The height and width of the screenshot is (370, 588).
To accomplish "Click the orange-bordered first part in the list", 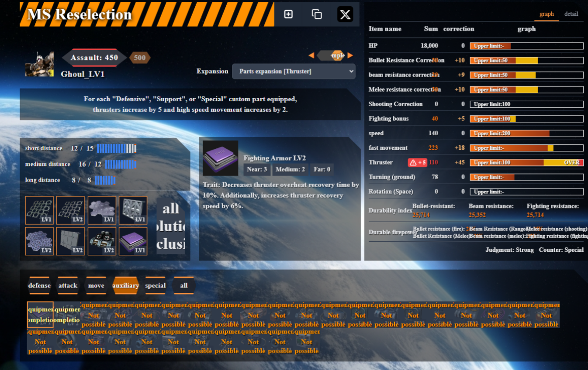I will click(40, 315).
